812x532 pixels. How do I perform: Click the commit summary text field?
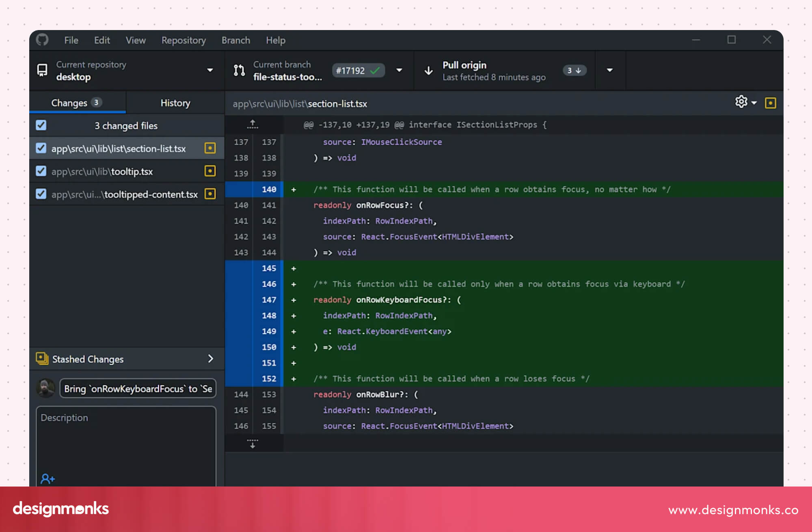[138, 389]
